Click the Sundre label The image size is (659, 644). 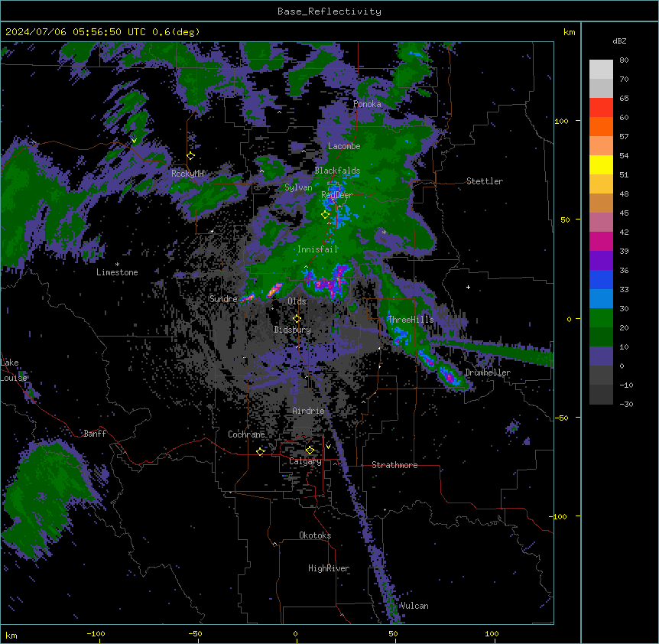223,299
